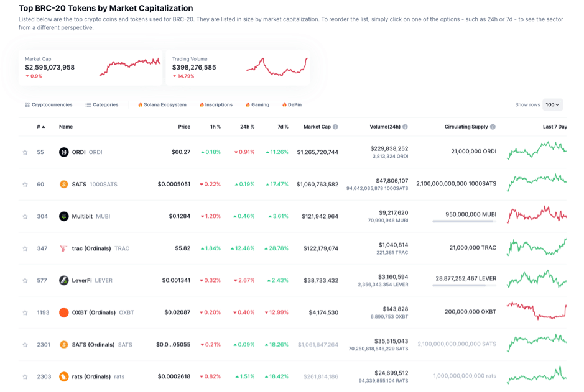Star the 1000SATS row for watchlist
584x392 pixels.
coord(25,185)
